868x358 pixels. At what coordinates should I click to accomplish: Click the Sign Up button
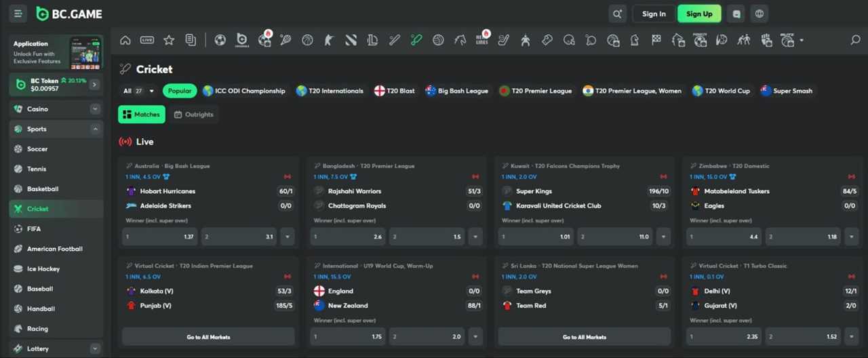[x=699, y=14]
